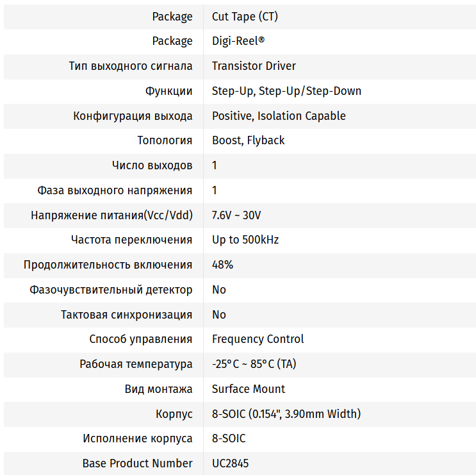Click the "Cut Tape (CT)" package value
This screenshot has height=475, width=476.
click(245, 17)
